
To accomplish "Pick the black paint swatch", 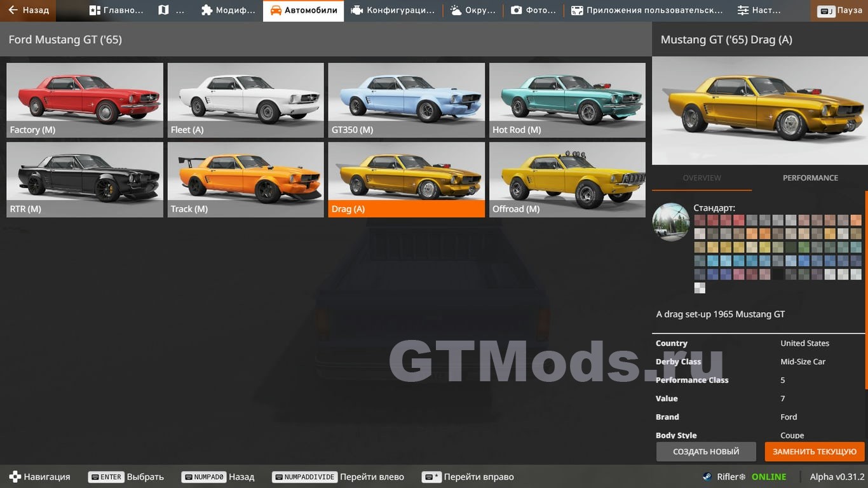I will pyautogui.click(x=778, y=274).
